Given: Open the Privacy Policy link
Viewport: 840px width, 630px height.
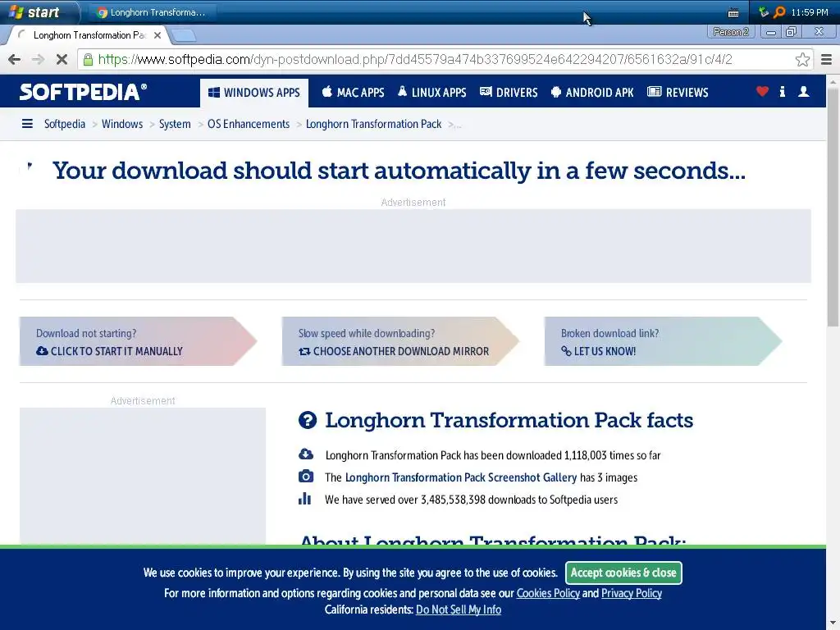Looking at the screenshot, I should coord(631,593).
